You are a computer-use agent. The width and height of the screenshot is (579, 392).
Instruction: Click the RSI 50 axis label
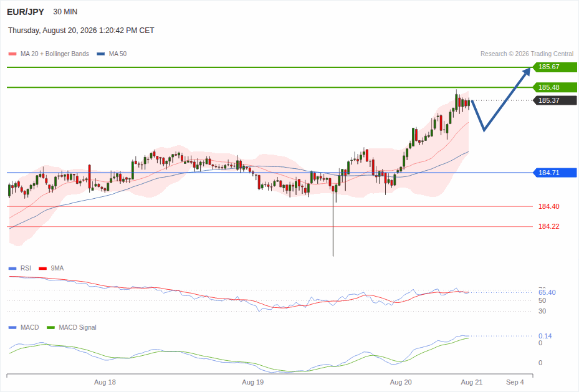coord(542,300)
